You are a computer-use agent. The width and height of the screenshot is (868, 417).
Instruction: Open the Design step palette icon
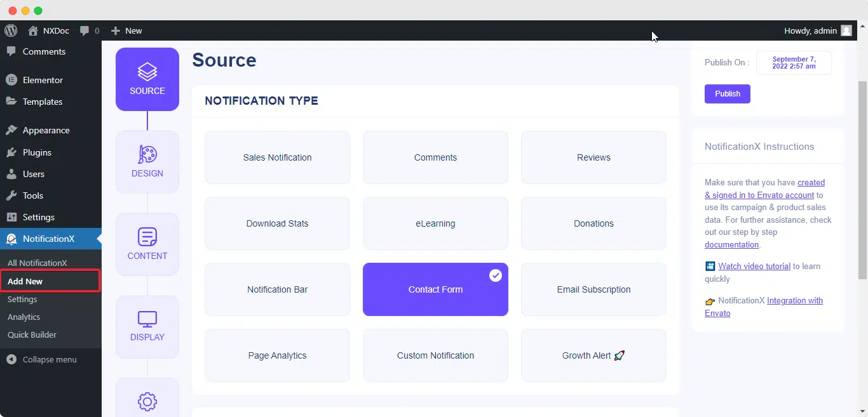(x=147, y=154)
